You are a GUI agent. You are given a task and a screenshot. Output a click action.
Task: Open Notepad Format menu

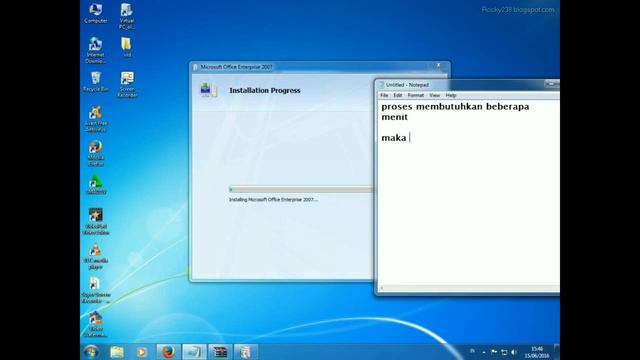click(416, 95)
